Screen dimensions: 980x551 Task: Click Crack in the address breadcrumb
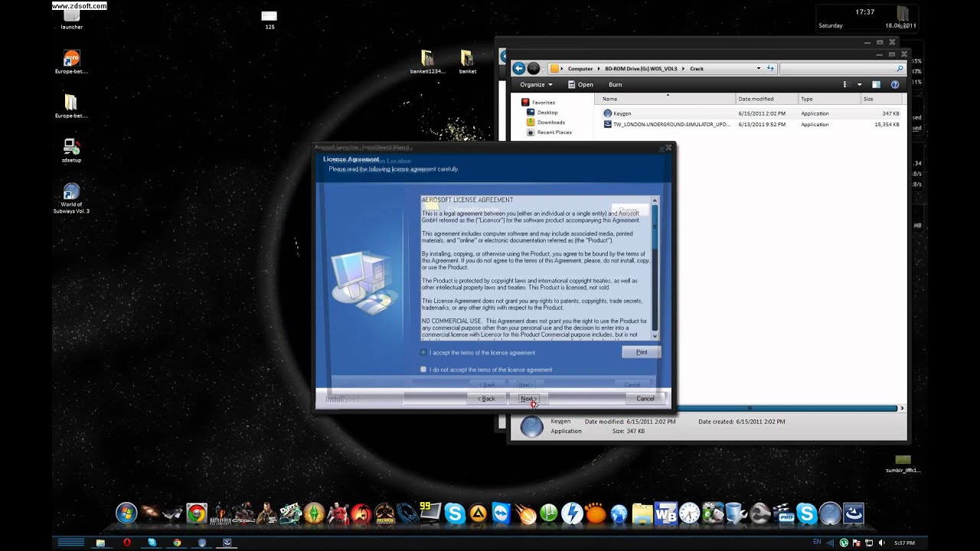click(x=697, y=69)
